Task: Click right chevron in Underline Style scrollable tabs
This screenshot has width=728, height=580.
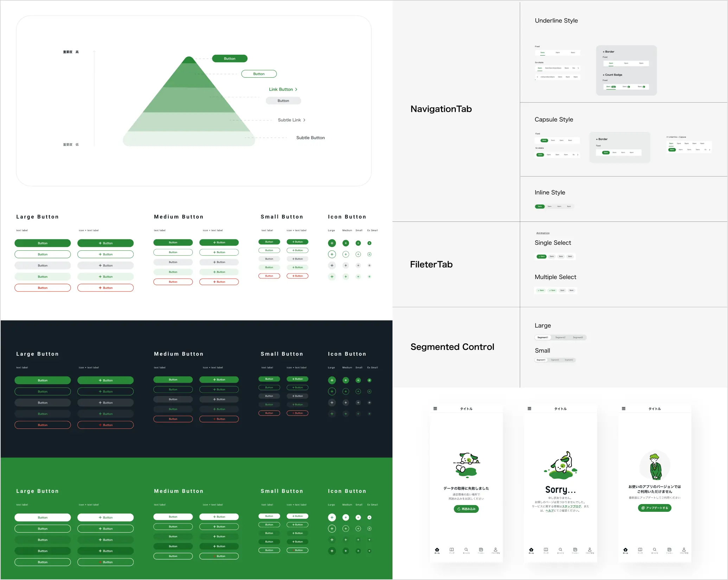Action: click(578, 68)
